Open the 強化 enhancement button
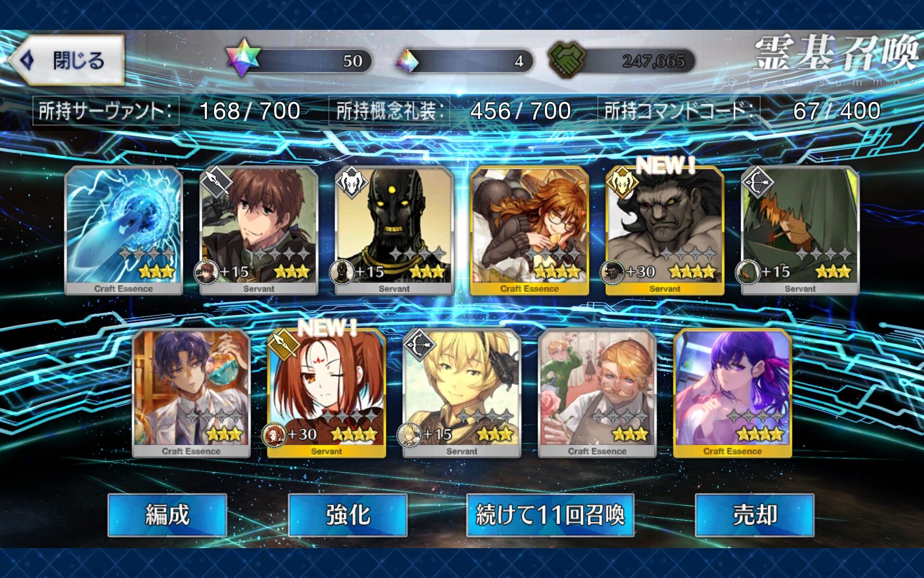The height and width of the screenshot is (578, 924). point(348,515)
